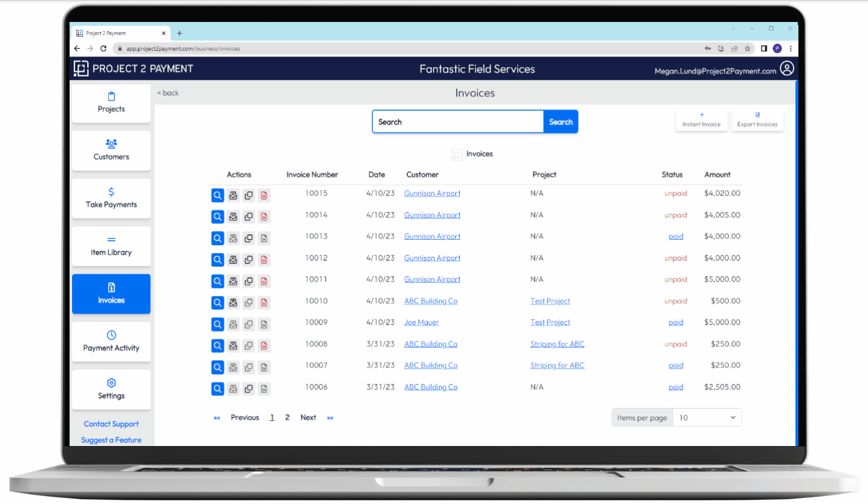Bookmark page with Chrome star icon

pos(747,48)
